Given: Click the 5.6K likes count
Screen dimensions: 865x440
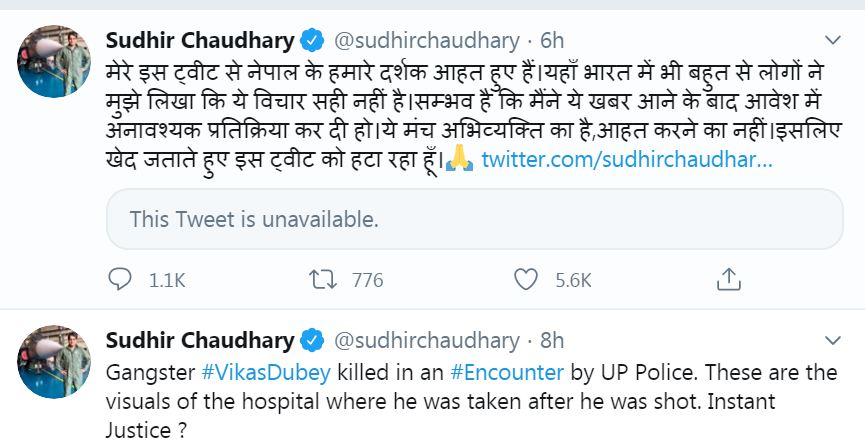Looking at the screenshot, I should pos(573,281).
